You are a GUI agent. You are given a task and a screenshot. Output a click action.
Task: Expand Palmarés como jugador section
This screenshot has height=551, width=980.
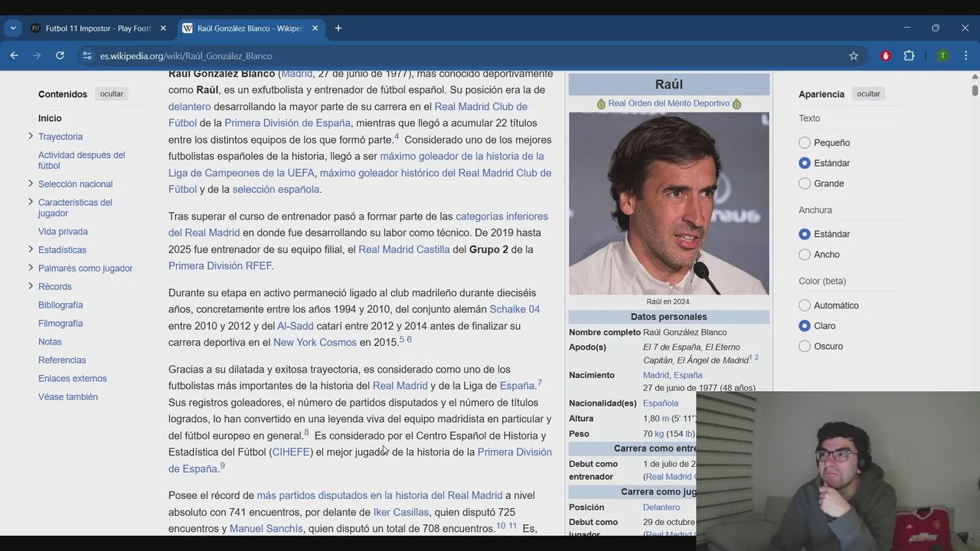pos(31,268)
